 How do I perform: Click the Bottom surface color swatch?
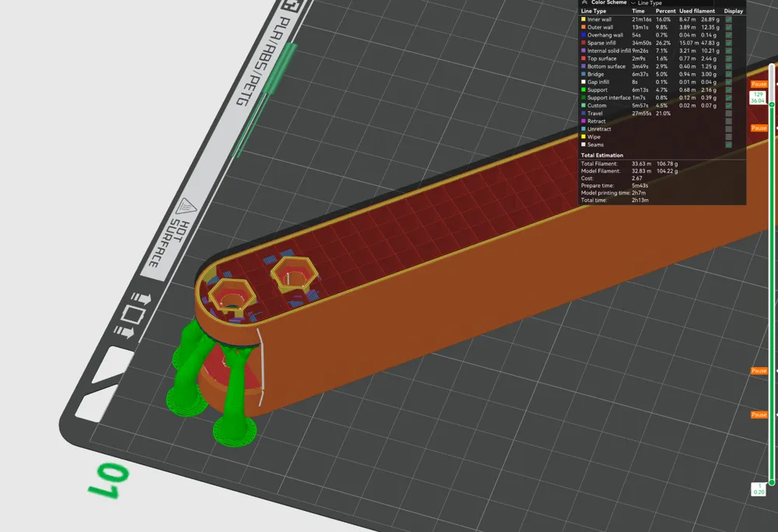click(583, 66)
